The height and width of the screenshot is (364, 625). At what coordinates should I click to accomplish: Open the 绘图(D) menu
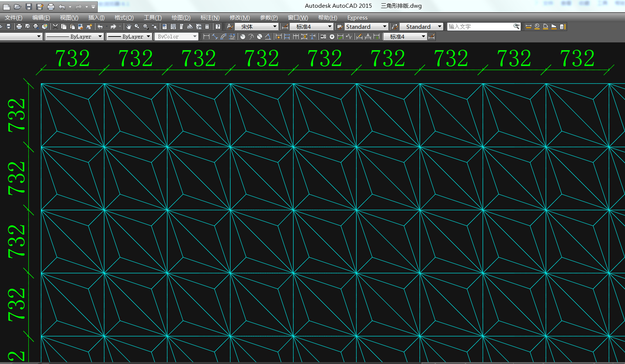pos(181,18)
